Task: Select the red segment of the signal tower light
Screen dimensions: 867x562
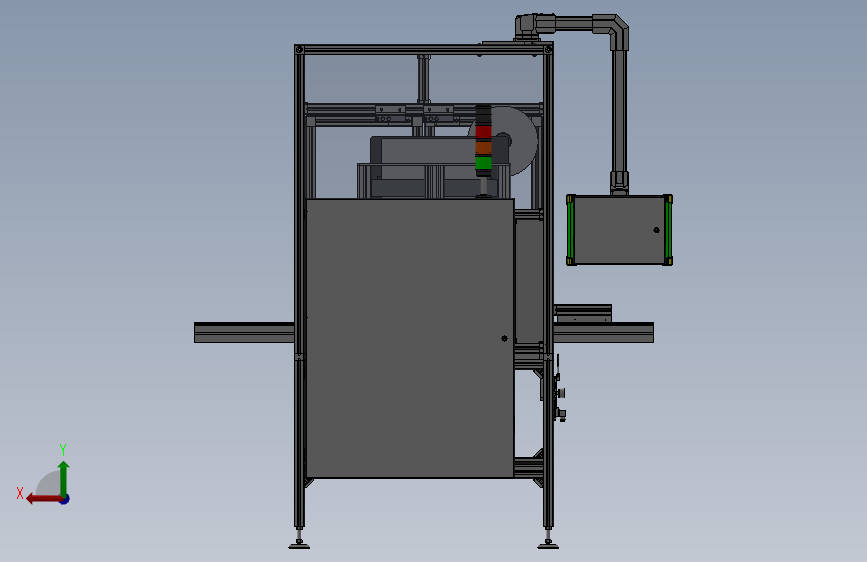Action: click(483, 132)
